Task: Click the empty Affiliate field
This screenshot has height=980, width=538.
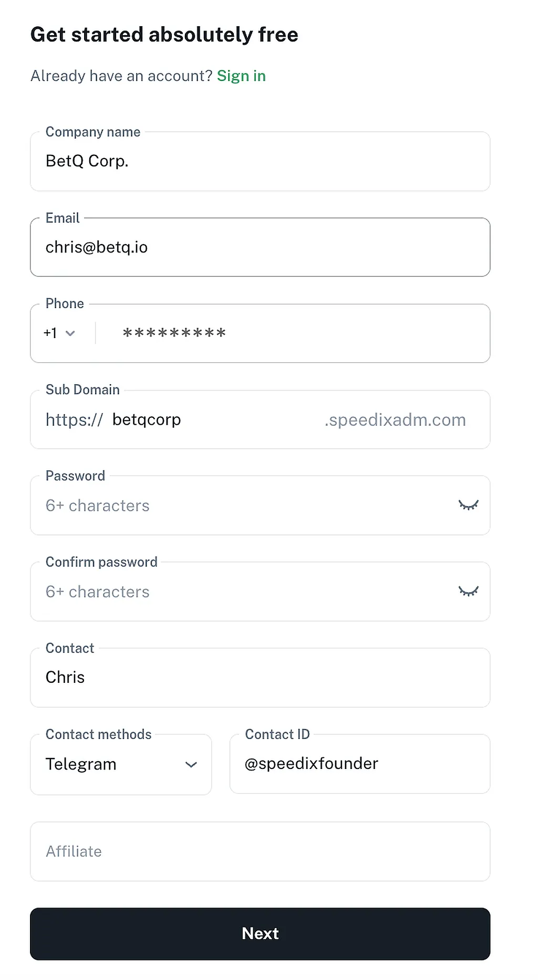Action: (x=260, y=851)
